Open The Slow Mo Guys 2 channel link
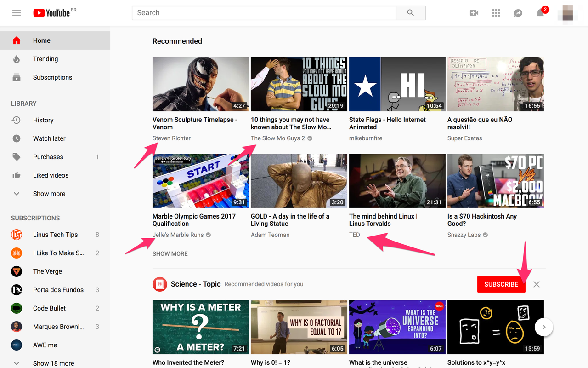The height and width of the screenshot is (368, 588). (278, 138)
